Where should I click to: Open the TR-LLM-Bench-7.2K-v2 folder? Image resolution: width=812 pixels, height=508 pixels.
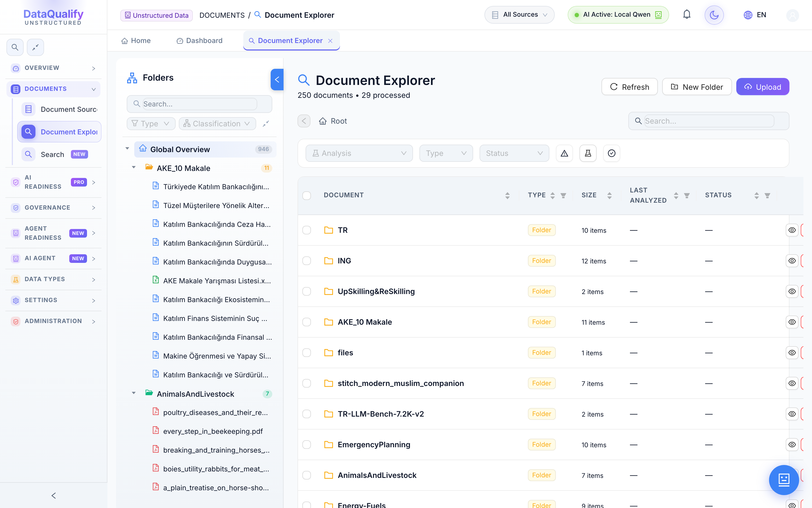pyautogui.click(x=380, y=414)
